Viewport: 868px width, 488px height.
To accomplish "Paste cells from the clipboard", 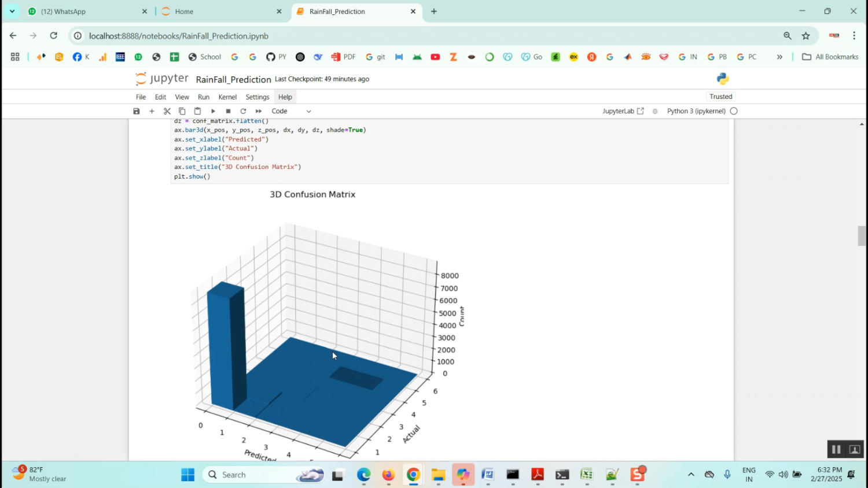I will (197, 110).
